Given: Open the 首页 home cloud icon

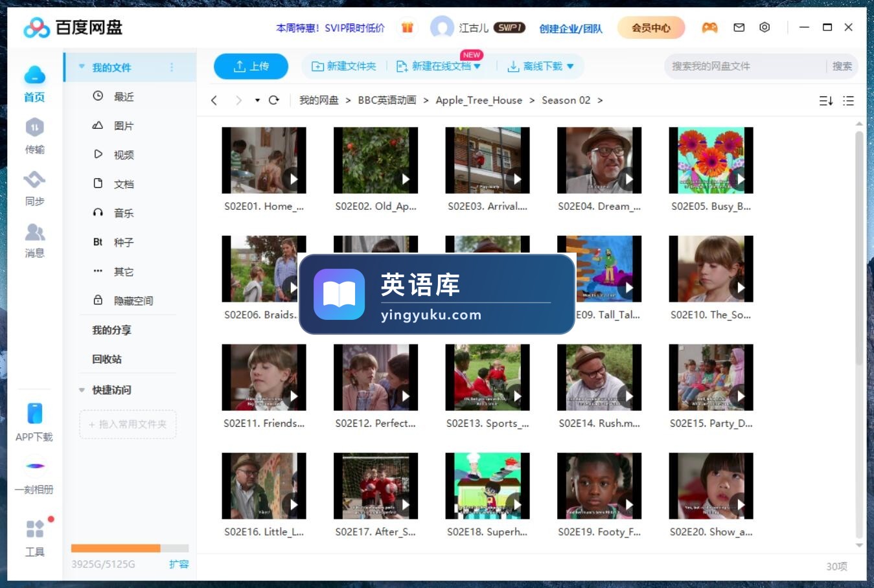Looking at the screenshot, I should (x=34, y=76).
